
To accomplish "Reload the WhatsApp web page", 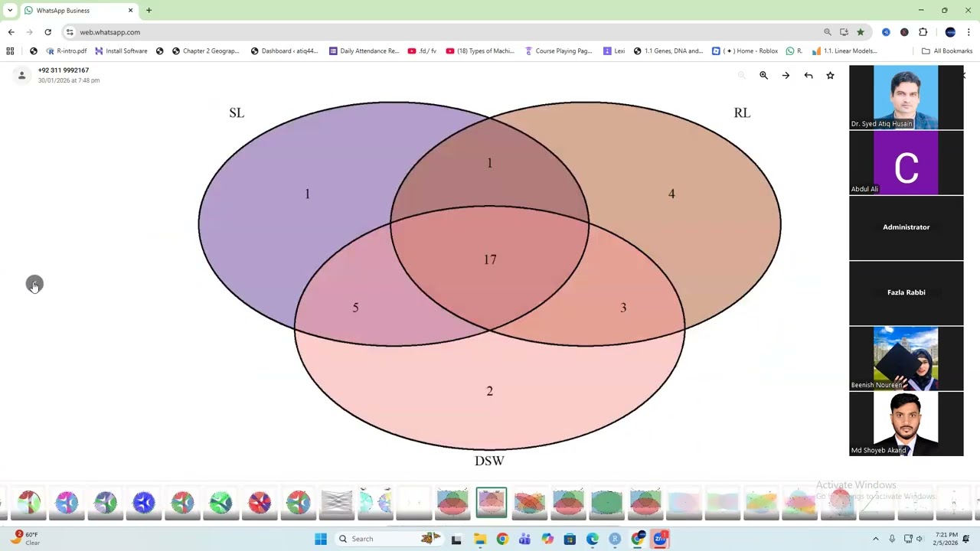I will 47,32.
